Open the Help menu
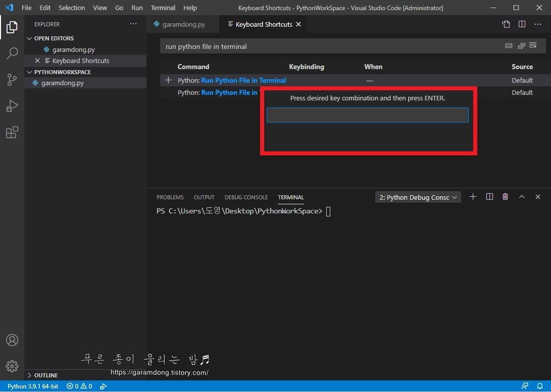The height and width of the screenshot is (392, 551). (x=190, y=8)
